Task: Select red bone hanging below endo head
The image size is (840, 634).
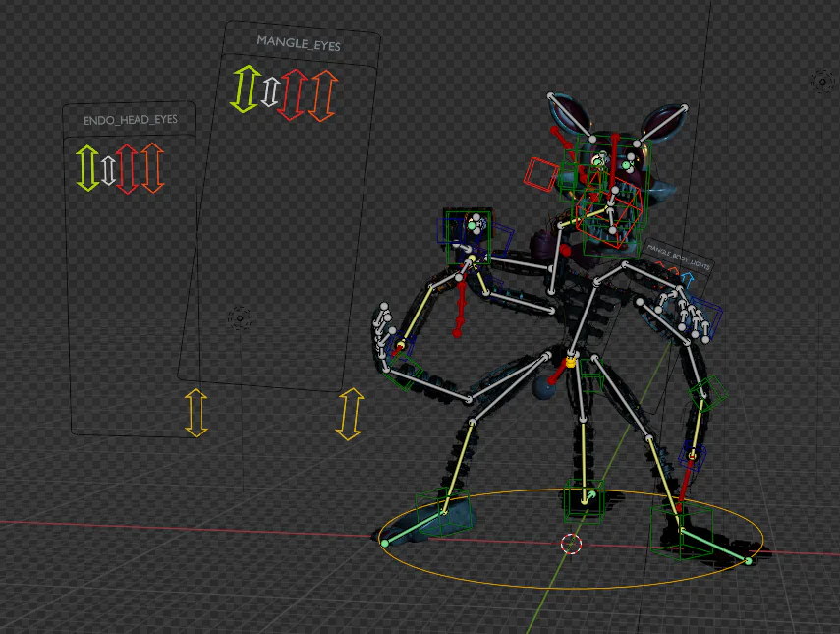Action: [460, 307]
